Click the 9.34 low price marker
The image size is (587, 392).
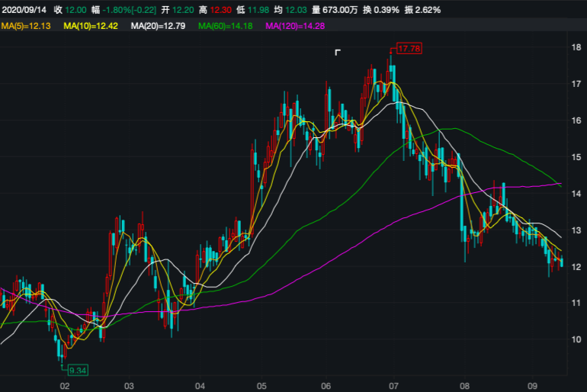point(78,370)
